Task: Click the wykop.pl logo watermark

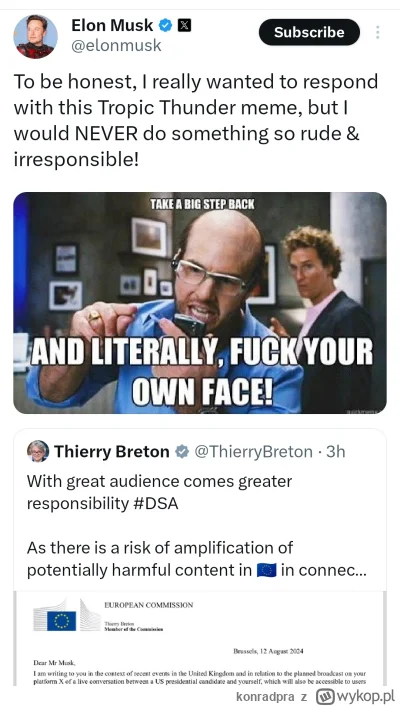Action: [x=355, y=697]
